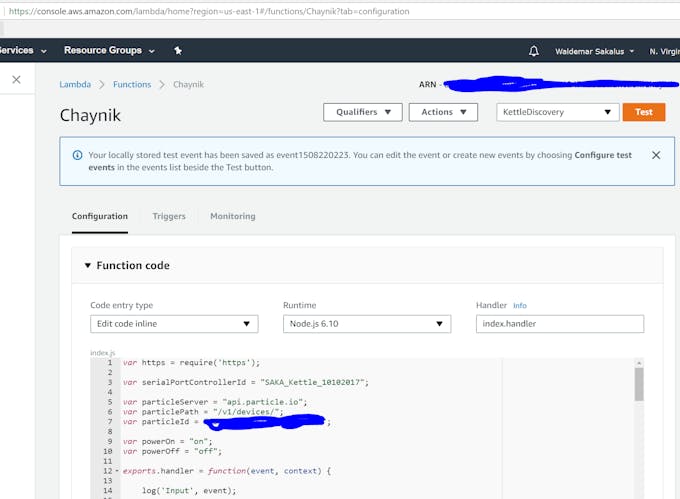The width and height of the screenshot is (680, 499).
Task: Click the index.handler input field
Action: pyautogui.click(x=560, y=324)
